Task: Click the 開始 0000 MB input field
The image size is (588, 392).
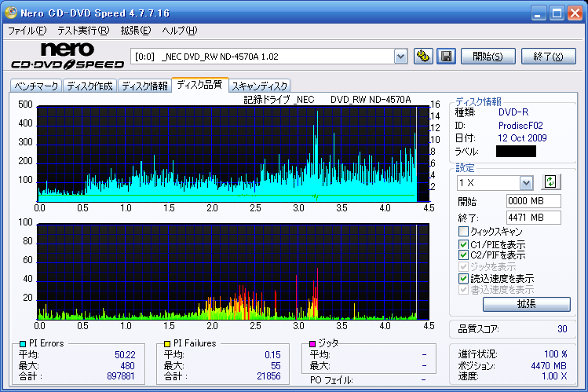Action: 534,201
